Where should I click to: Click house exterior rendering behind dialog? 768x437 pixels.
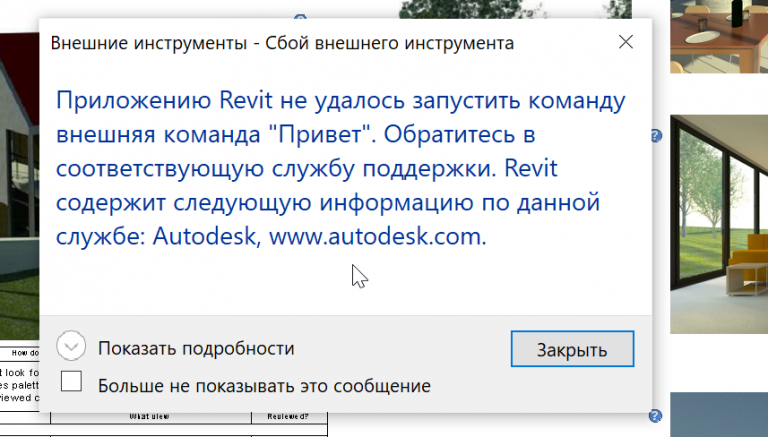(20, 186)
